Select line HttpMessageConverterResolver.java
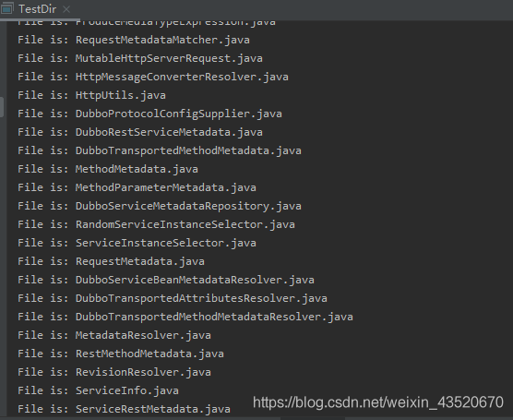 point(153,77)
